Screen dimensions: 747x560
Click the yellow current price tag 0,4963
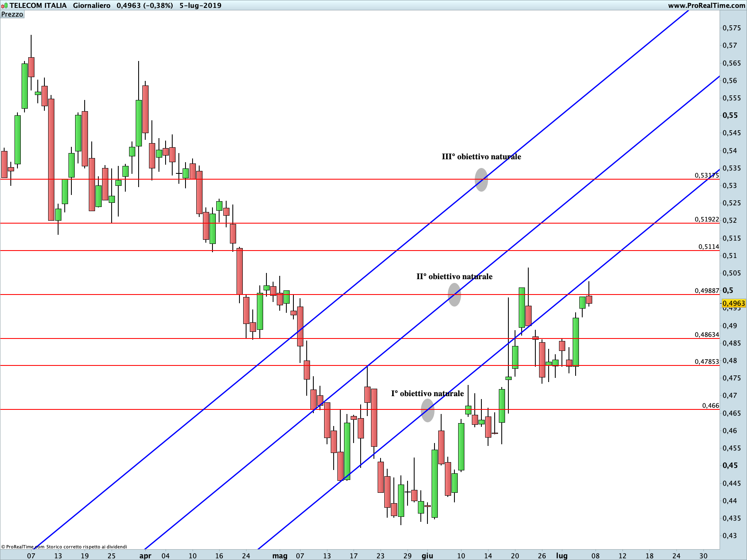pyautogui.click(x=733, y=304)
